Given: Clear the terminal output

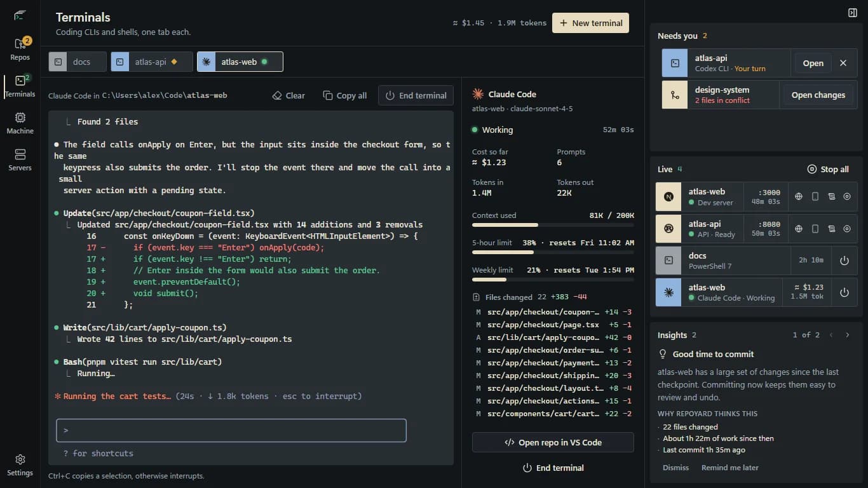Looking at the screenshot, I should 288,95.
